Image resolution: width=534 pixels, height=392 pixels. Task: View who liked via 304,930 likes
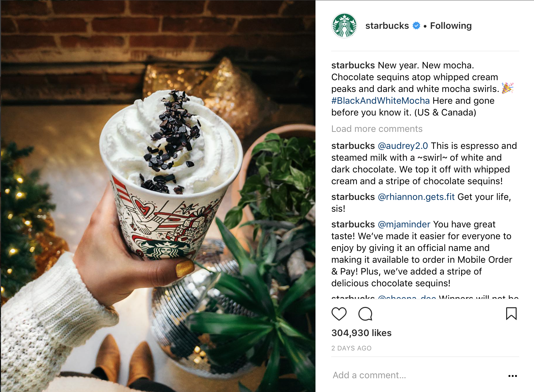click(x=361, y=333)
